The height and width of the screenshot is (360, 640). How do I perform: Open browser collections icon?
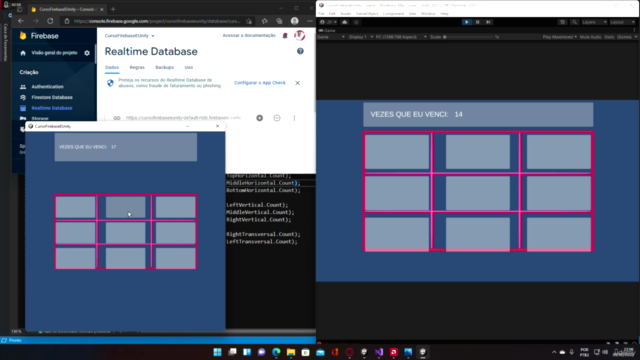(x=279, y=21)
